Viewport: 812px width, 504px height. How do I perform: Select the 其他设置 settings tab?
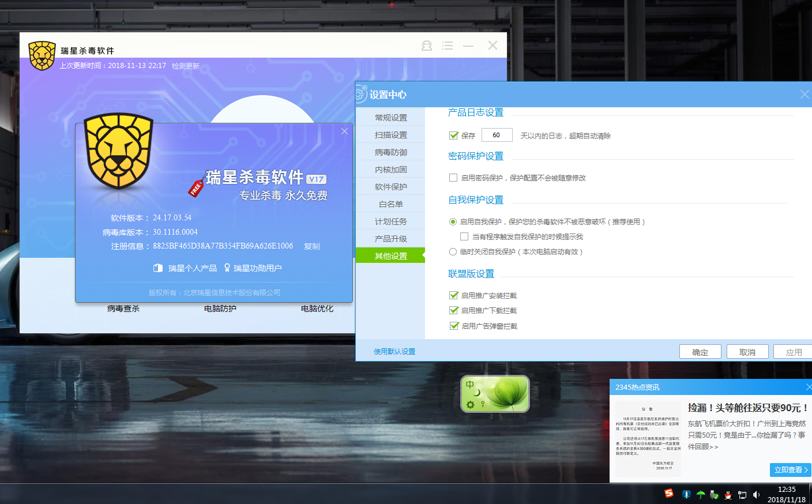click(x=390, y=256)
